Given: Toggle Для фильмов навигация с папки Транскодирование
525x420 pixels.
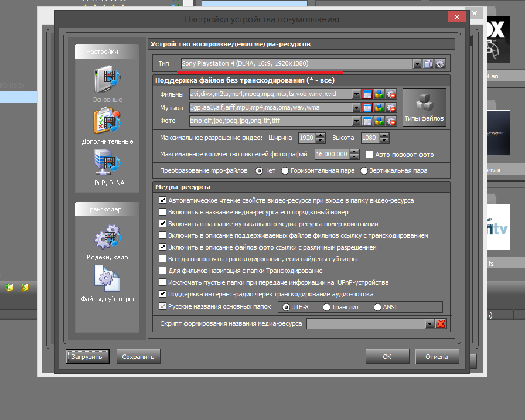Looking at the screenshot, I should [163, 271].
